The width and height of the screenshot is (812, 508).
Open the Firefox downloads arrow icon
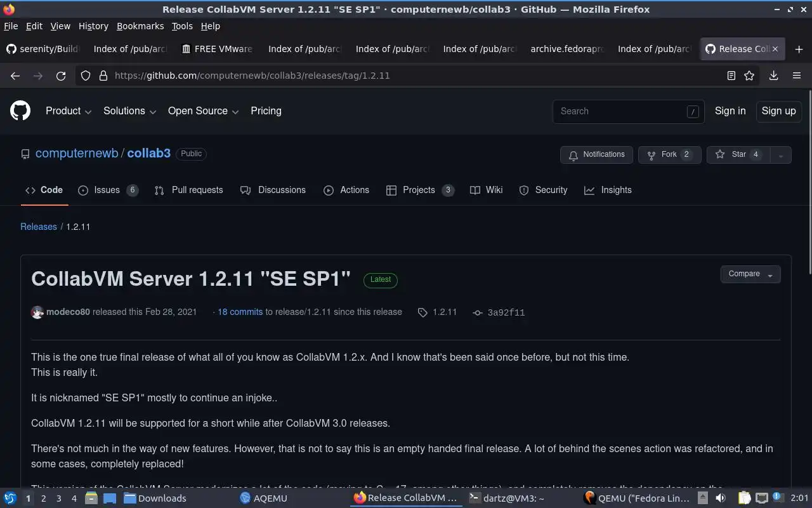(x=774, y=76)
